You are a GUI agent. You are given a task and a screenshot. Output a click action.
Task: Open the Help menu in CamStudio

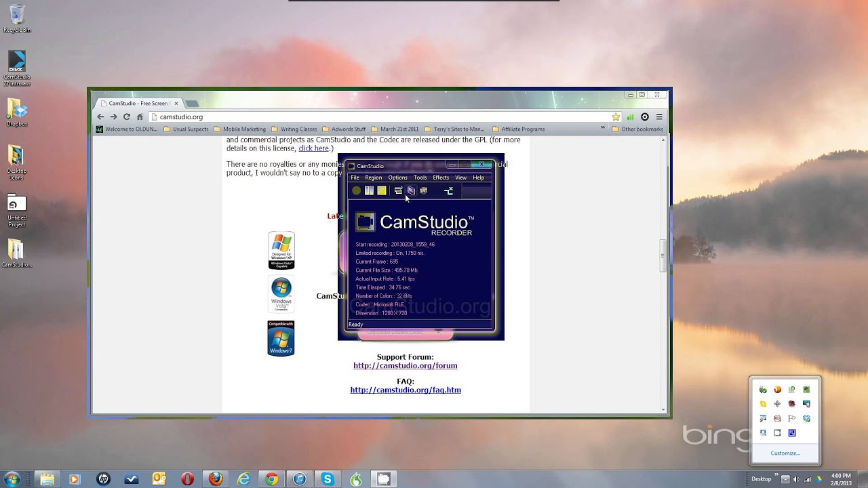479,178
